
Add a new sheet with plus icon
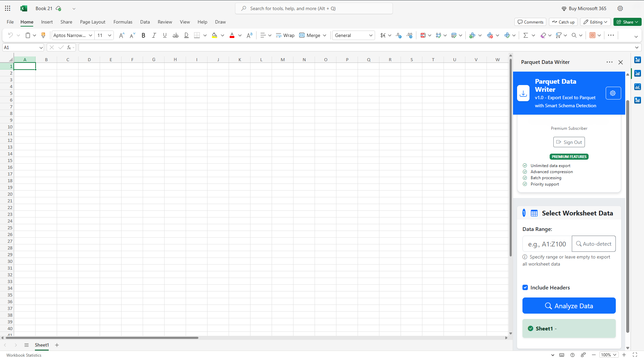[57, 345]
